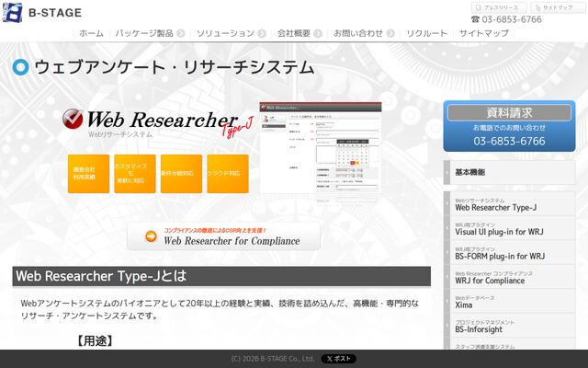Screen dimensions: 588x368
Task: Expand the arrow beside パッケージ製品
Action: tap(181, 33)
